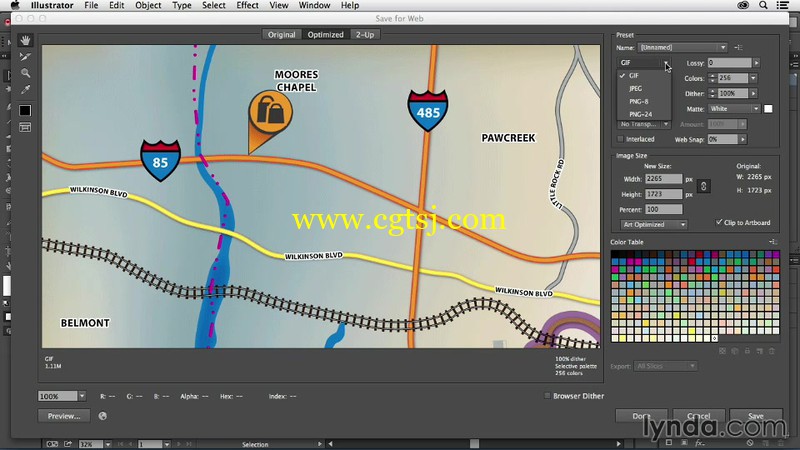Image resolution: width=800 pixels, height=450 pixels.
Task: Click the preview in browser globe icon
Action: point(103,416)
